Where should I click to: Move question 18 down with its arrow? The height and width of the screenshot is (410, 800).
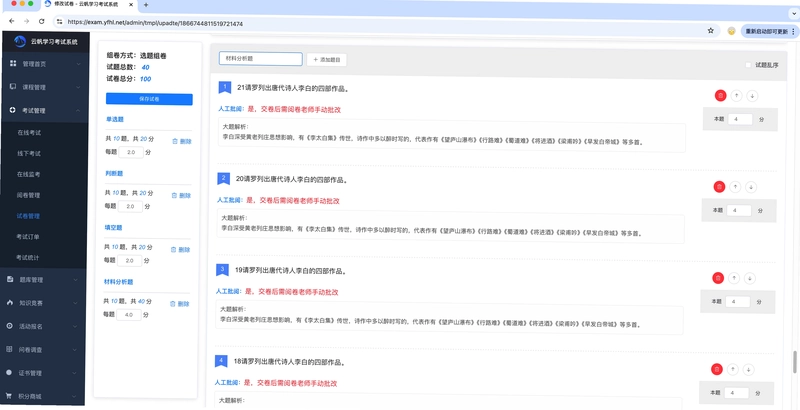pyautogui.click(x=748, y=369)
